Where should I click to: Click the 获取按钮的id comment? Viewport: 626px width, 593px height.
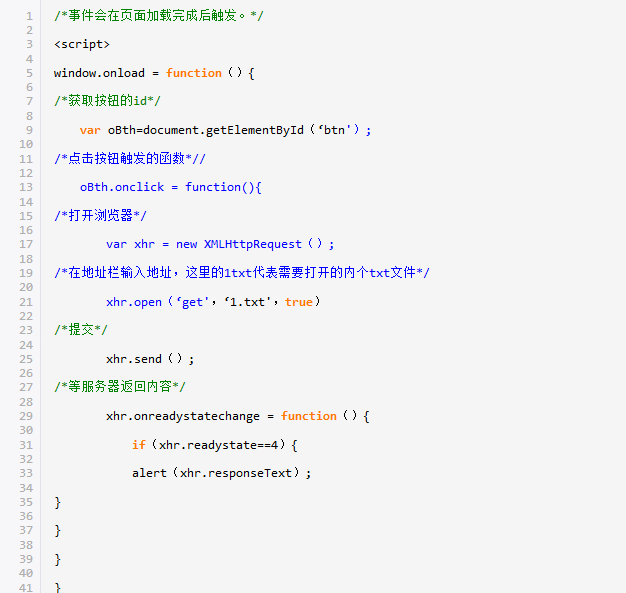(x=107, y=101)
